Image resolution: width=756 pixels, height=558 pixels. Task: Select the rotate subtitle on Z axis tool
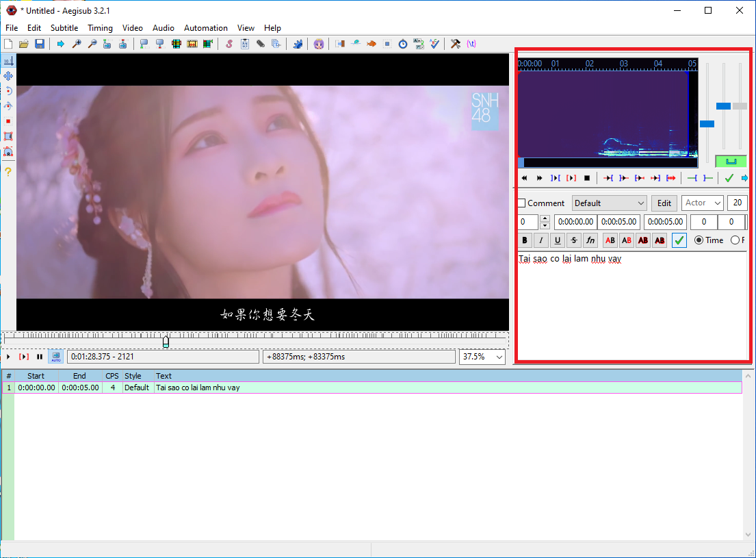point(8,91)
